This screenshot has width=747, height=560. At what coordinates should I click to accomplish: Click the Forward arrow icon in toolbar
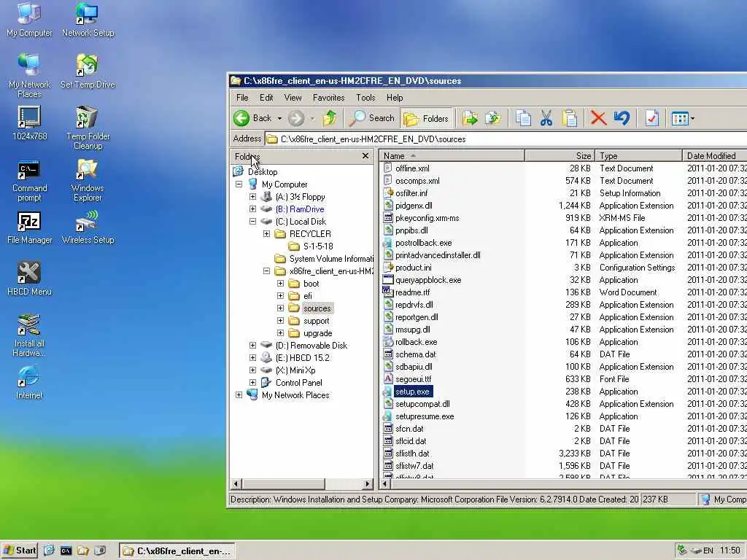296,118
